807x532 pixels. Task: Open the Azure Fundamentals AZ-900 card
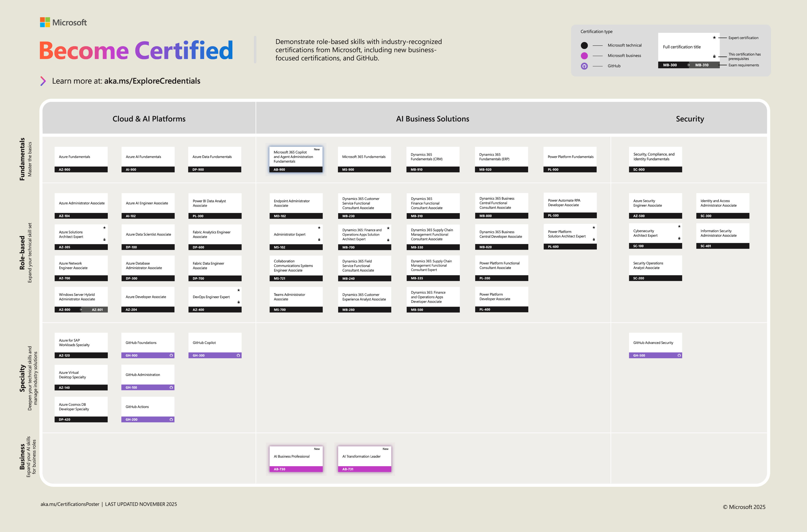pyautogui.click(x=81, y=159)
